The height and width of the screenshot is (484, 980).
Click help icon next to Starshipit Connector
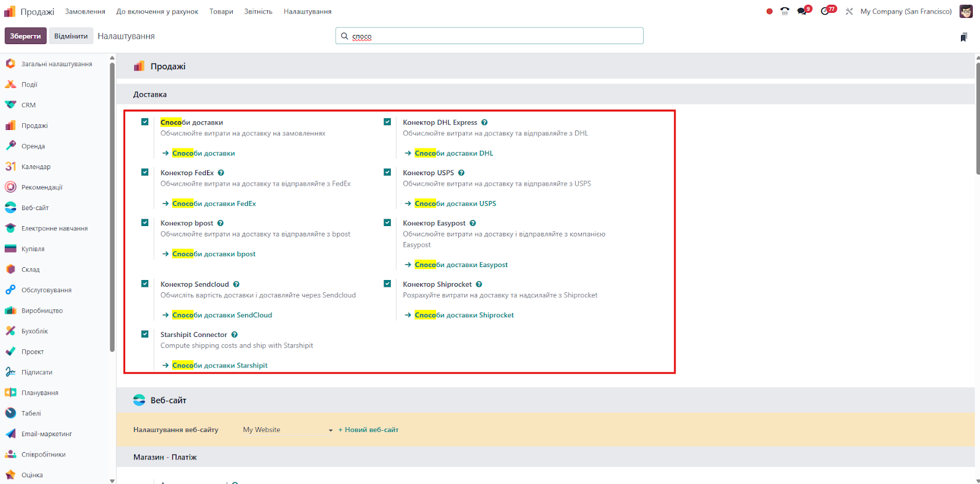click(235, 335)
